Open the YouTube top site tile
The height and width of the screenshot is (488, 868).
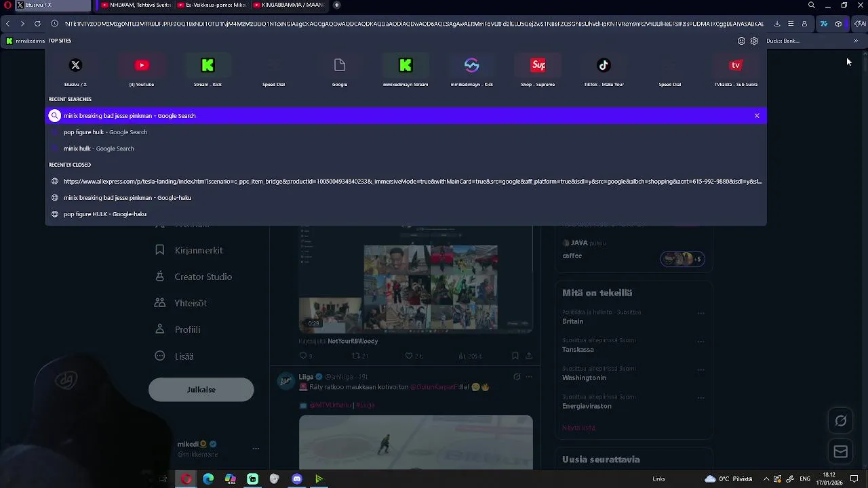tap(142, 71)
